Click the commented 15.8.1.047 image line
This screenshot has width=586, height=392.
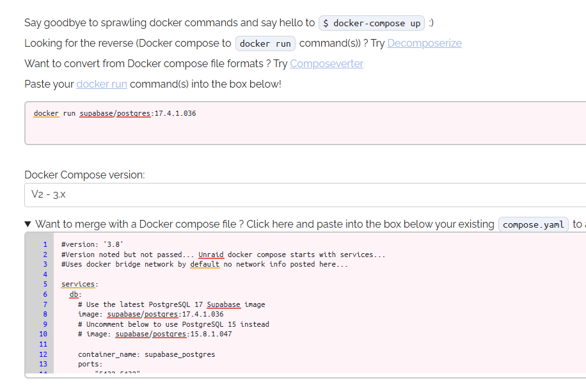(x=155, y=334)
